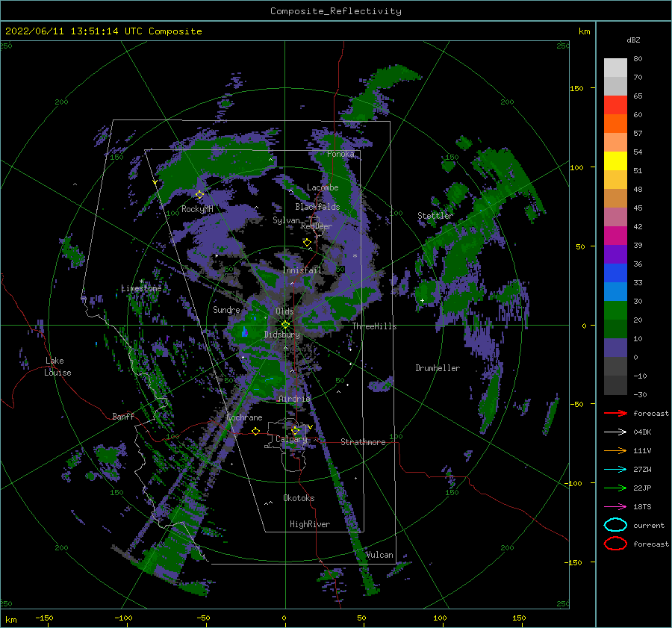Screen dimensions: 672x628
Task: Click the 20 dBZ green color swatch
Action: tap(615, 311)
